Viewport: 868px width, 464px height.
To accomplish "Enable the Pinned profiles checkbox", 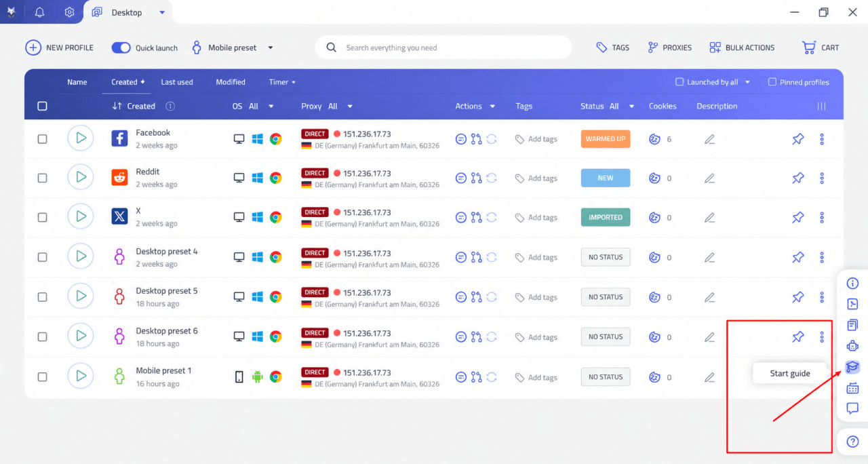I will (x=772, y=82).
